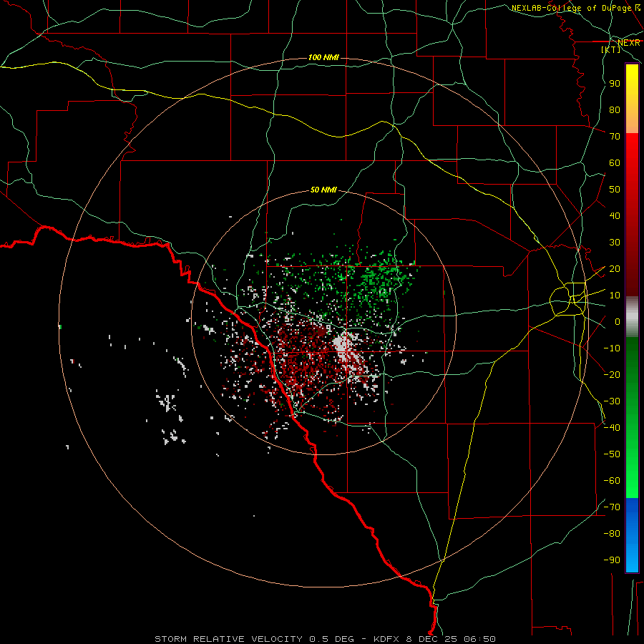Click the gray zero-velocity segment of the color bar

[632, 317]
